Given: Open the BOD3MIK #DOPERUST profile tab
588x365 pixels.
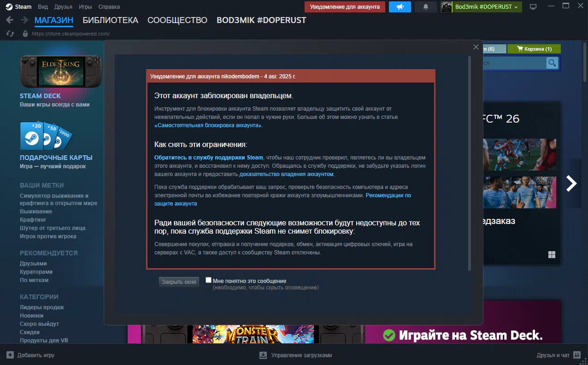Looking at the screenshot, I should click(x=261, y=20).
